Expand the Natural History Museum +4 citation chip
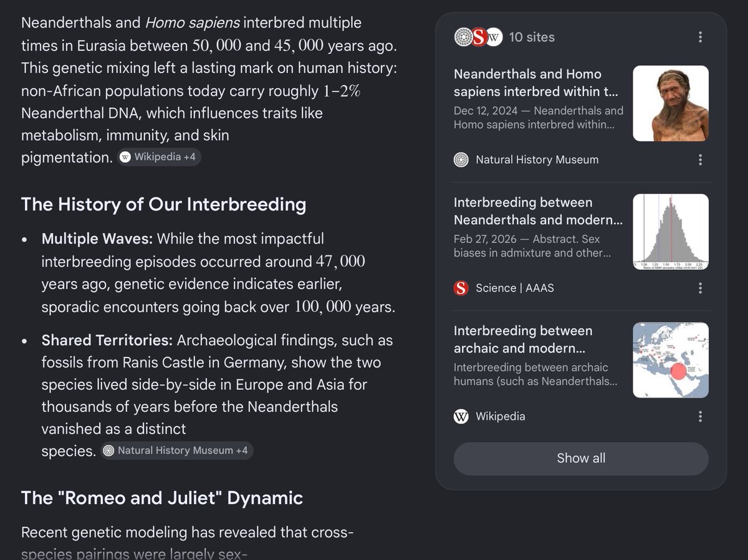748x560 pixels. (178, 450)
